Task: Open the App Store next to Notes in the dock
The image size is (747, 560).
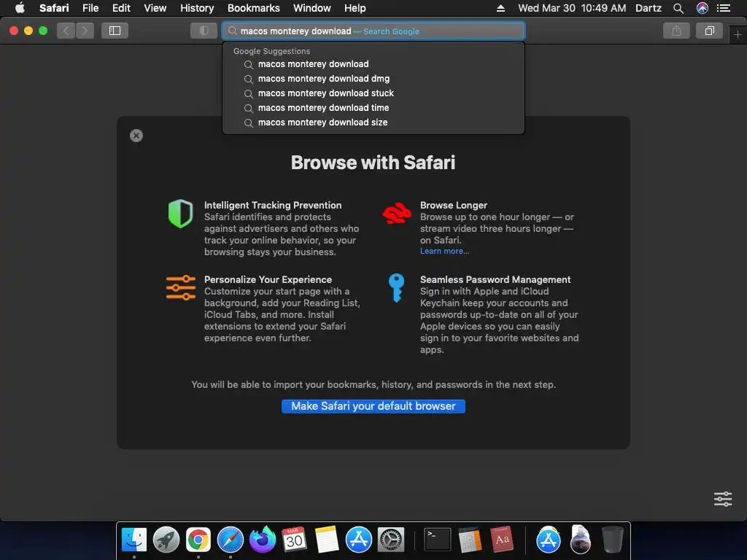Action: tap(358, 540)
